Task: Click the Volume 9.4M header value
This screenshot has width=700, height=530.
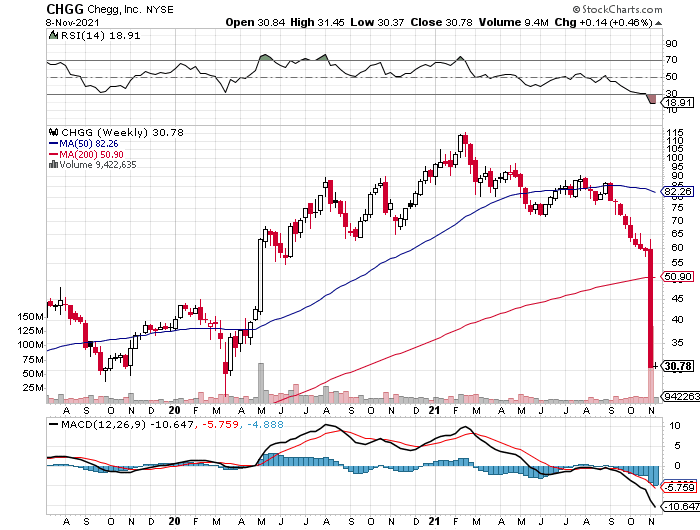Action: pos(513,22)
